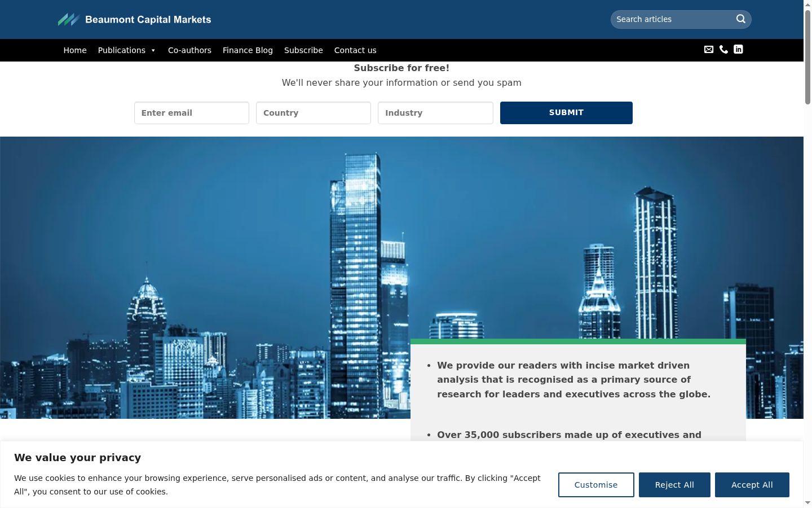Click the 'We'll never share your information' text
Screen dimensions: 812x508
401,82
